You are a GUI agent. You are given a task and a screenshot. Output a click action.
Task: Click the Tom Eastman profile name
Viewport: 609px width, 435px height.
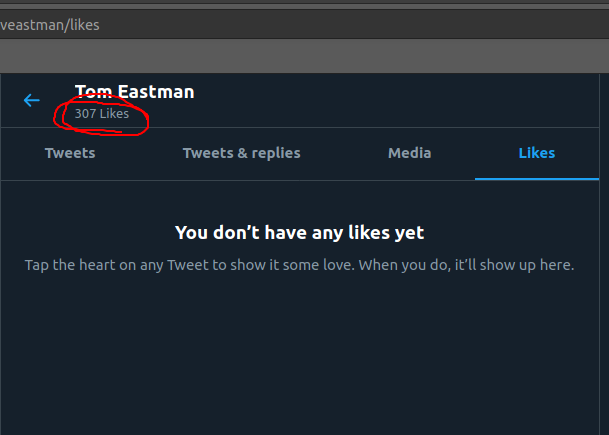pos(134,92)
